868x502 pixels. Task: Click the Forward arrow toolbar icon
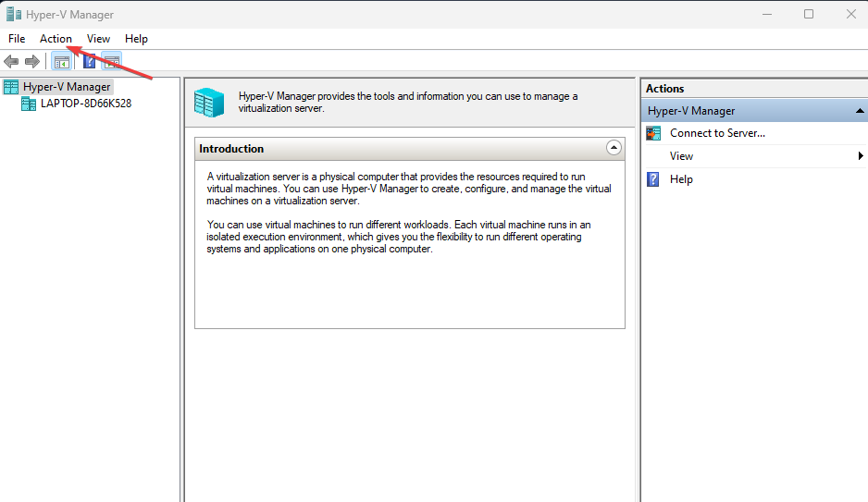click(32, 61)
